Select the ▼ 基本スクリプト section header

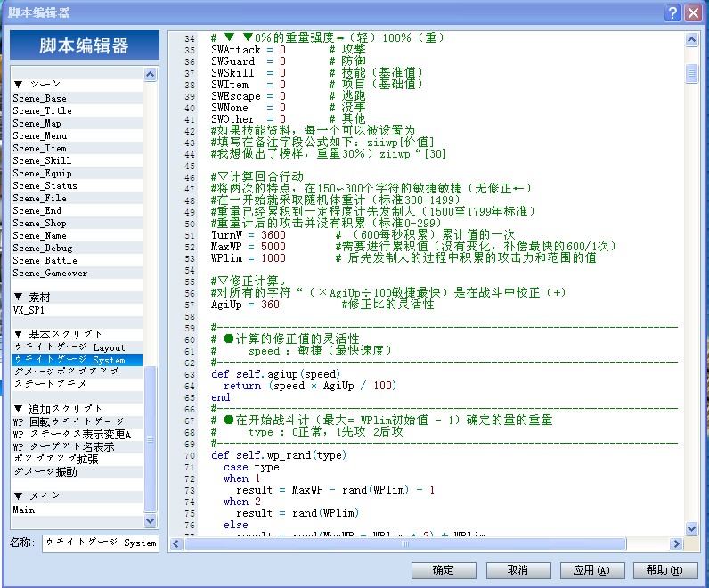point(77,334)
